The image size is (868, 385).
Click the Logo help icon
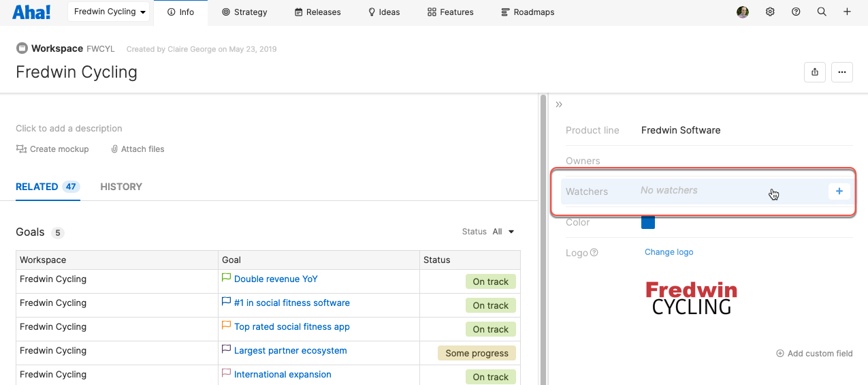594,253
